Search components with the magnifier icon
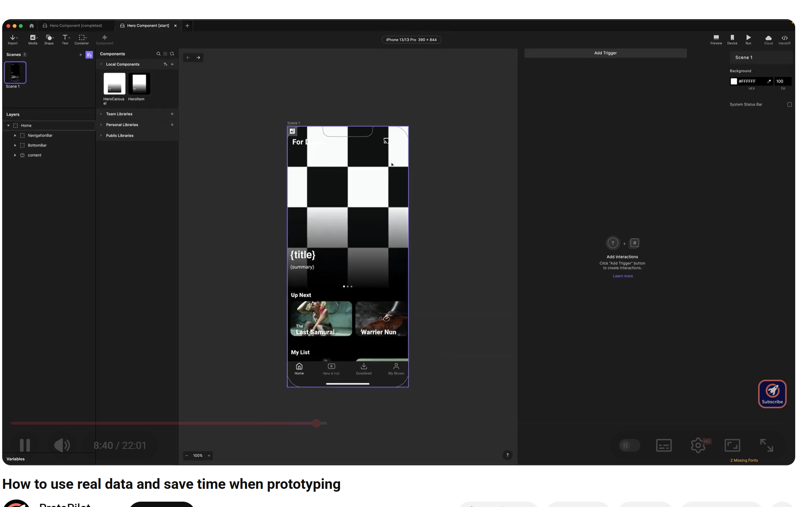Screen dimensions: 812x507 click(158, 54)
